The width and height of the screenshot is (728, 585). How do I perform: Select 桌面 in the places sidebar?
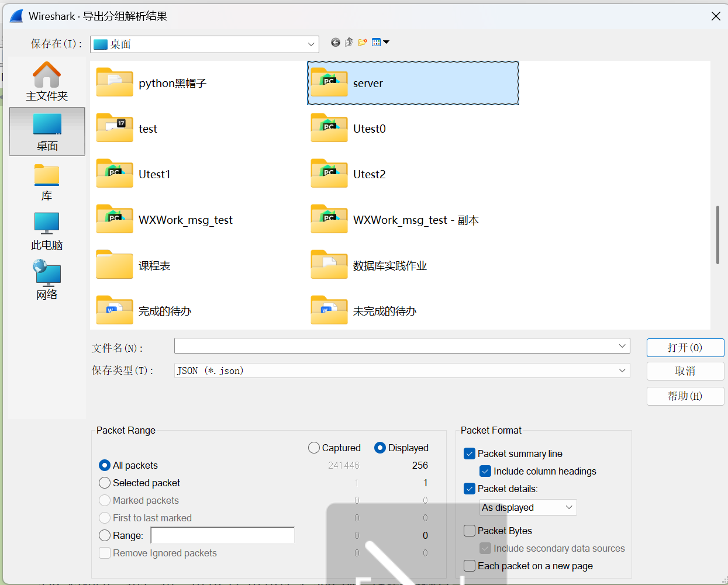tap(47, 131)
